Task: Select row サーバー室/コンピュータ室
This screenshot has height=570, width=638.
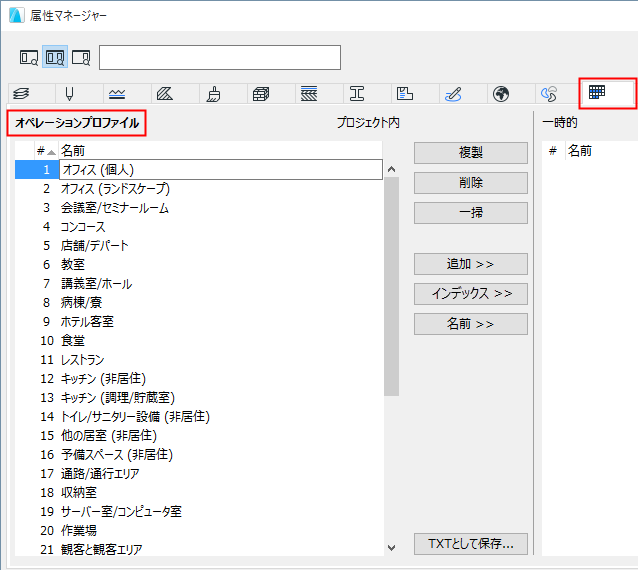Action: pyautogui.click(x=199, y=511)
